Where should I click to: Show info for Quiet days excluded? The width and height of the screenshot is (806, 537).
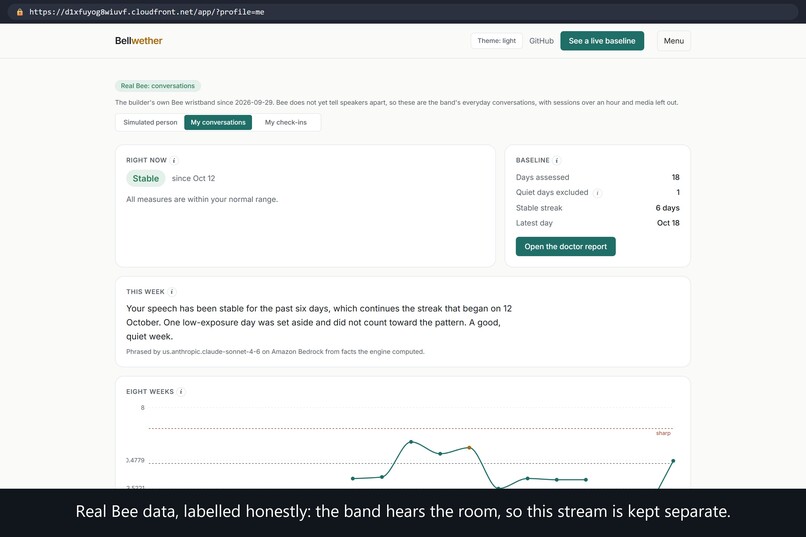point(597,193)
